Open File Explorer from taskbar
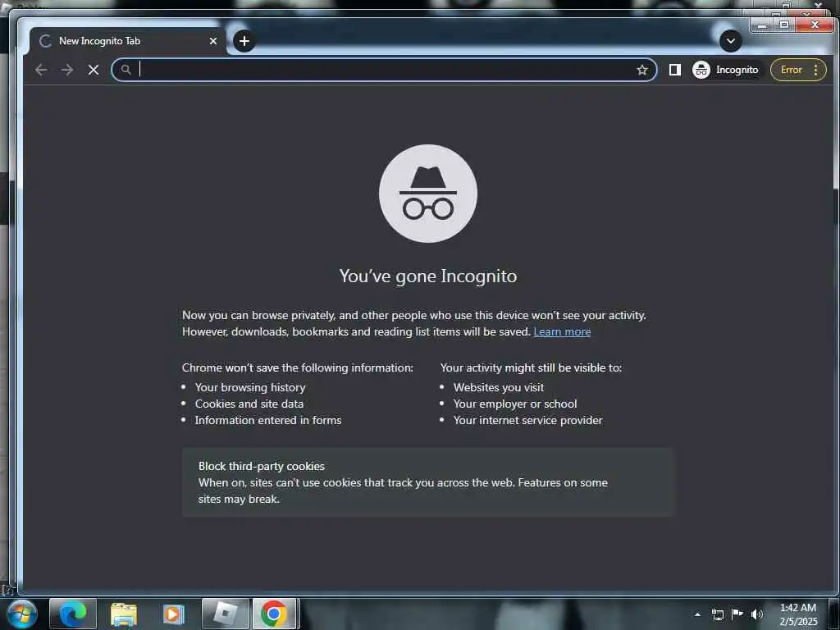The width and height of the screenshot is (840, 630). (124, 614)
